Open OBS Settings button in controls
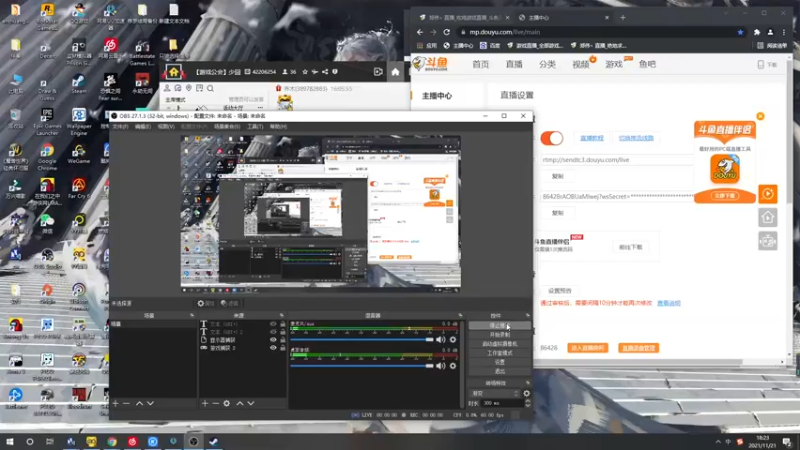 [x=499, y=362]
